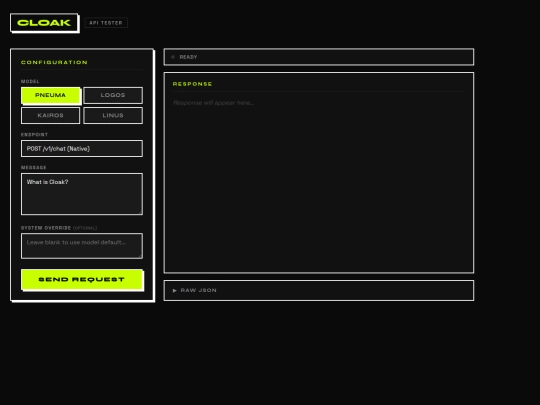
Task: Choose the LINUS model button
Action: click(113, 115)
